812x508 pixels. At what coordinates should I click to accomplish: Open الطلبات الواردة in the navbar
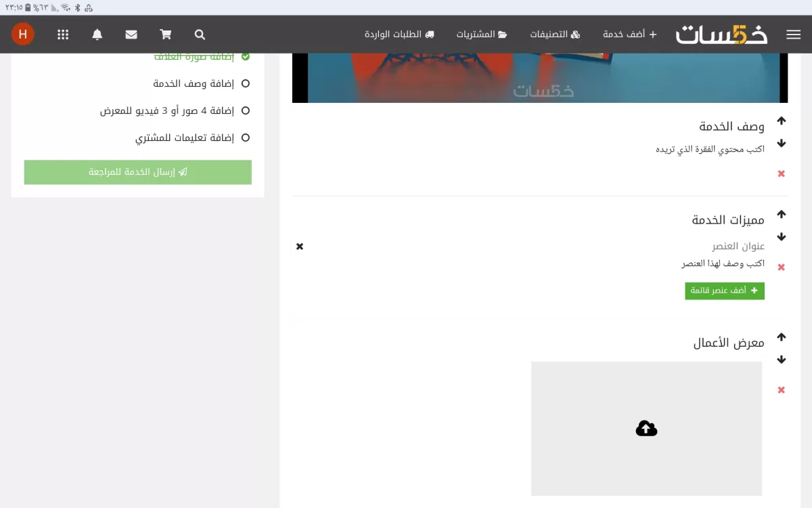tap(399, 35)
